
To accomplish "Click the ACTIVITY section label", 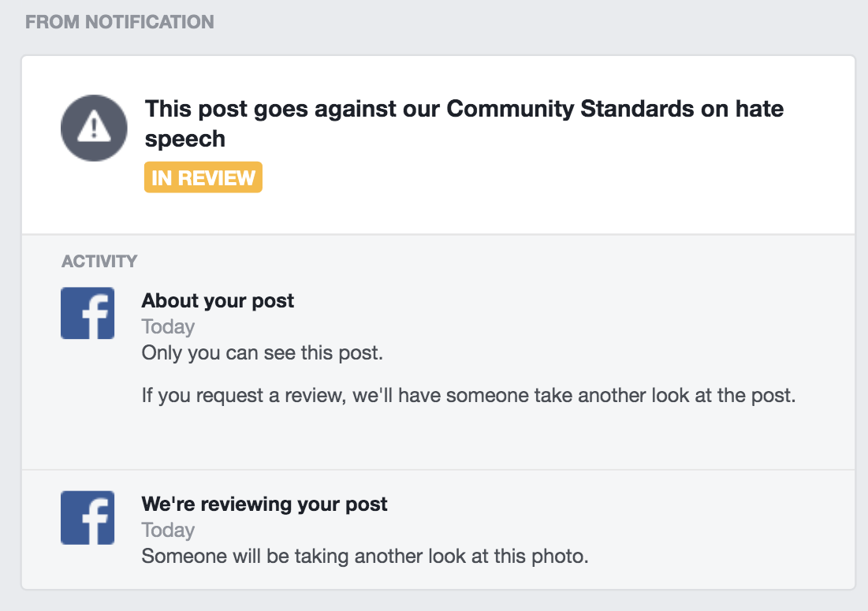I will point(99,261).
